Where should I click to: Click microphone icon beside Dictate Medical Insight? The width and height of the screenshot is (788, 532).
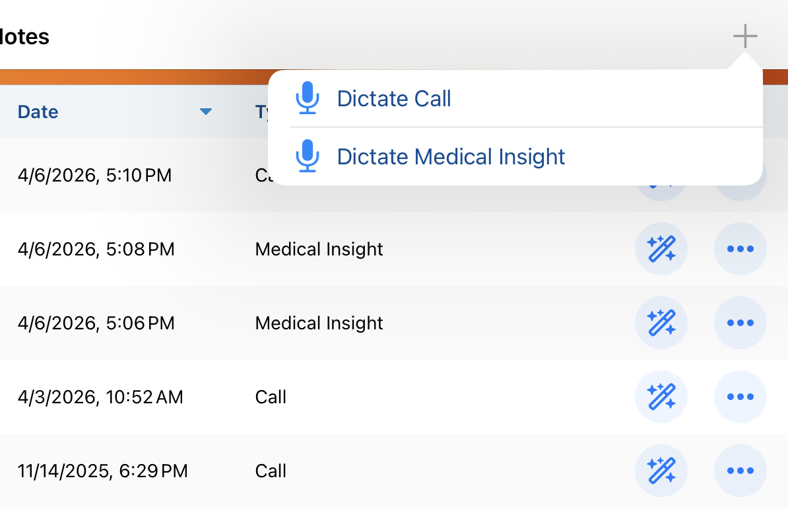coord(308,157)
